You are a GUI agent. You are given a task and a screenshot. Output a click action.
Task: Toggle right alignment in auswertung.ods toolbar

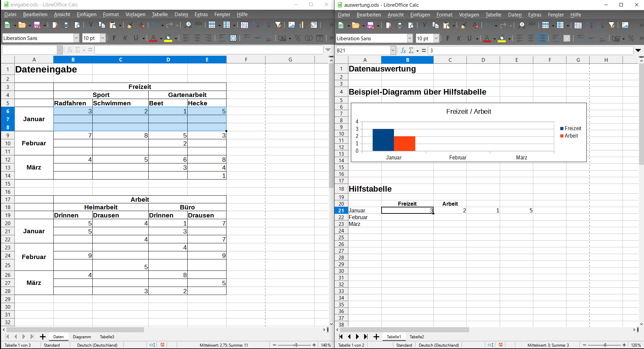[x=542, y=39]
